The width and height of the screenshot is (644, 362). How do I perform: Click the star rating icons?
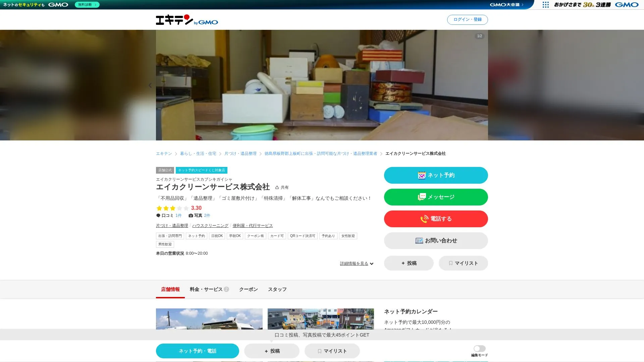tap(173, 208)
